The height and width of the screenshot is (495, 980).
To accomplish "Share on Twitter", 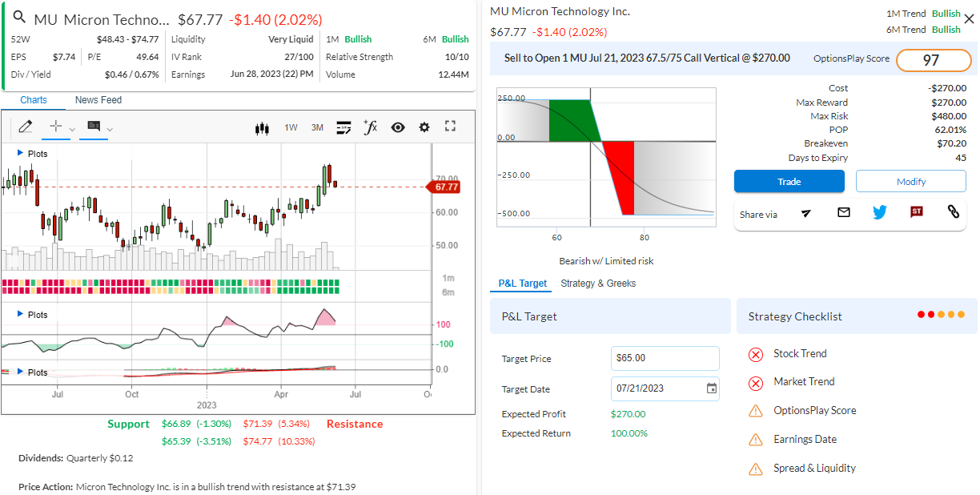I will [880, 212].
